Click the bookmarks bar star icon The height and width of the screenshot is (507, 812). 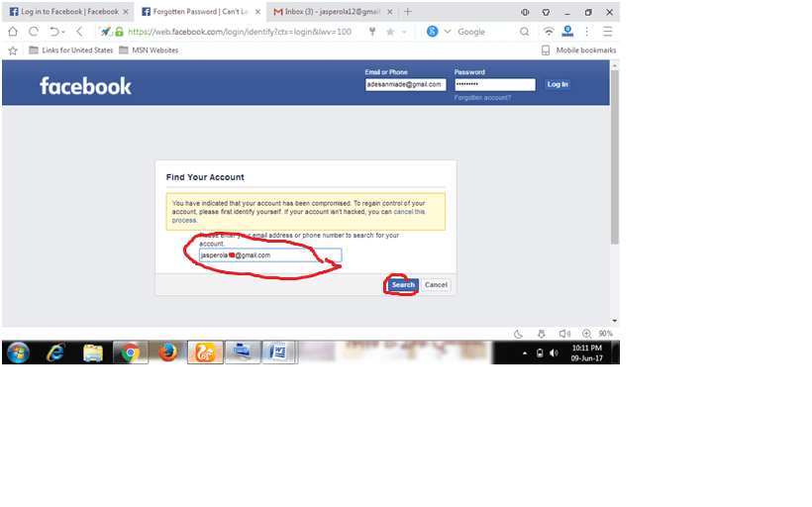click(13, 51)
